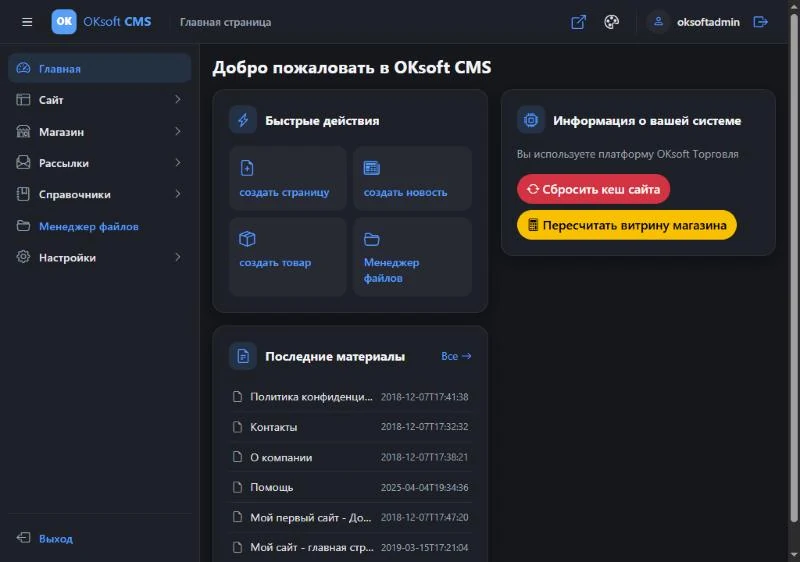Click the logout icon in header
Image resolution: width=800 pixels, height=562 pixels.
tap(760, 22)
